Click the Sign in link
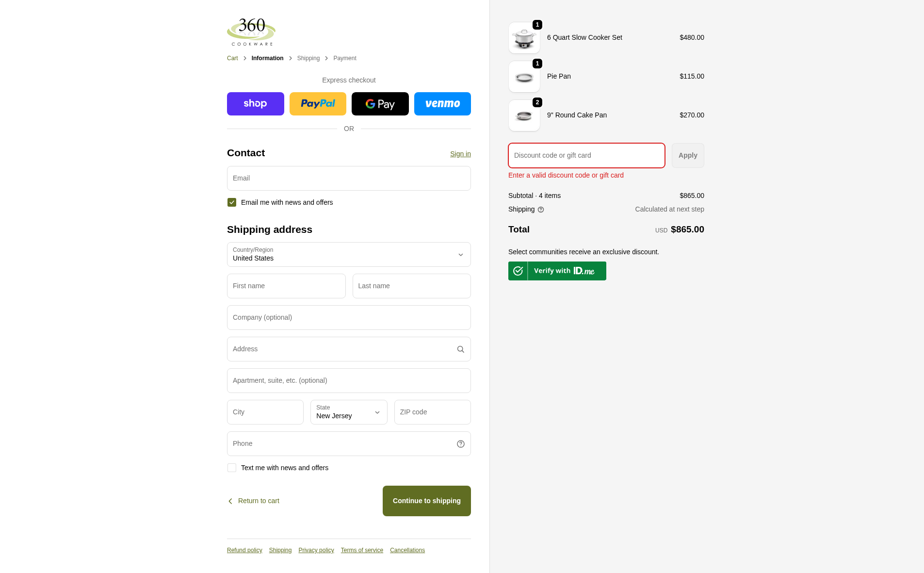 point(460,154)
